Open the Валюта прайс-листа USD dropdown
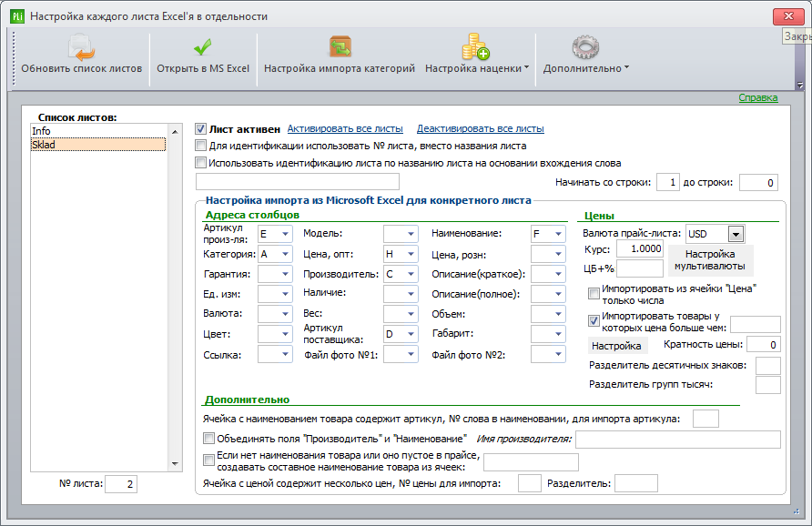Screen dimensions: 812x526 (x=736, y=234)
